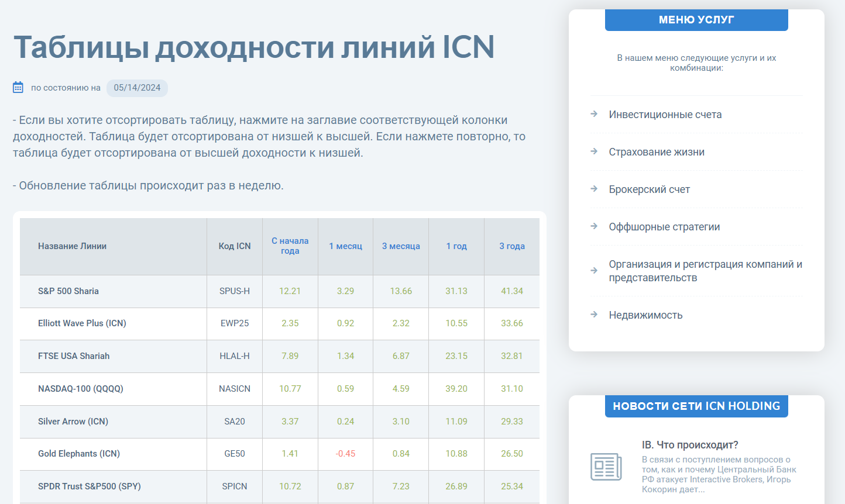Viewport: 845px width, 504px height.
Task: Click the code NASICN
Action: click(235, 389)
